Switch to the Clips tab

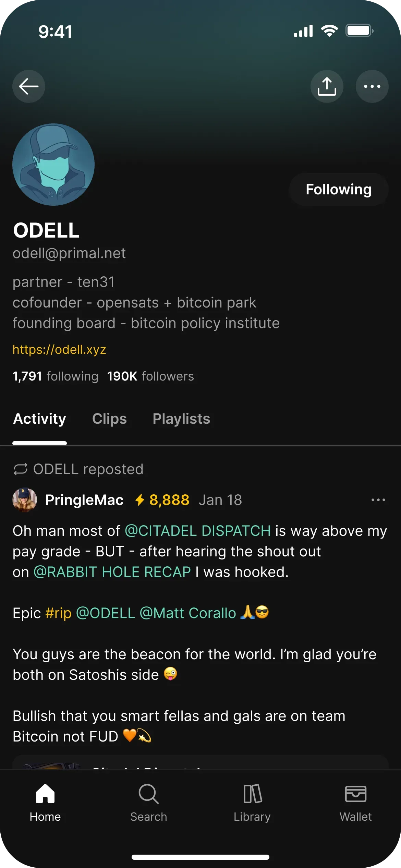(x=109, y=419)
